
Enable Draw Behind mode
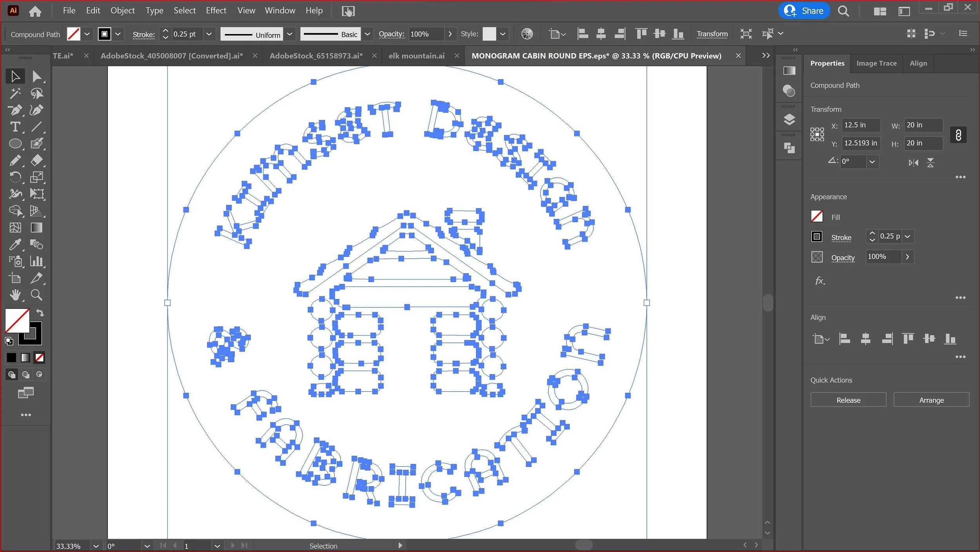click(25, 374)
